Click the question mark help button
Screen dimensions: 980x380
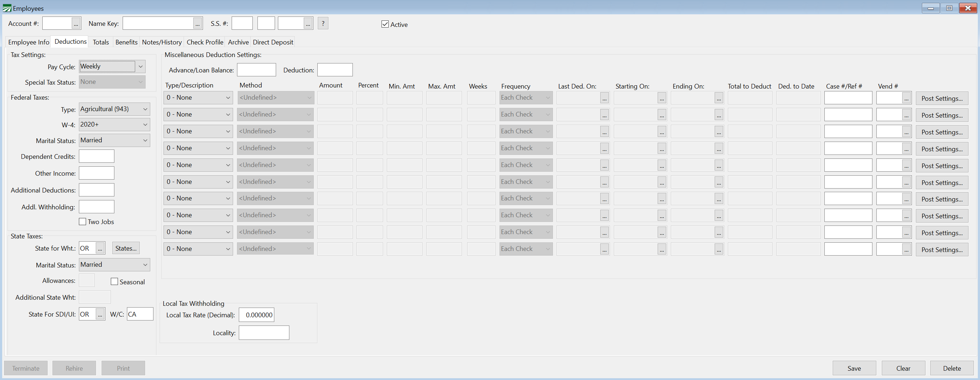tap(323, 24)
